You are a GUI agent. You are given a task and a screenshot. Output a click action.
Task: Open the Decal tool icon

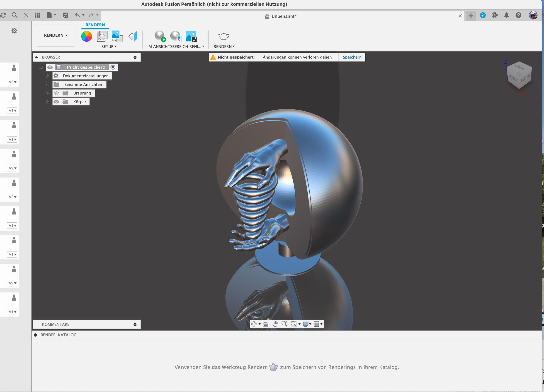117,36
